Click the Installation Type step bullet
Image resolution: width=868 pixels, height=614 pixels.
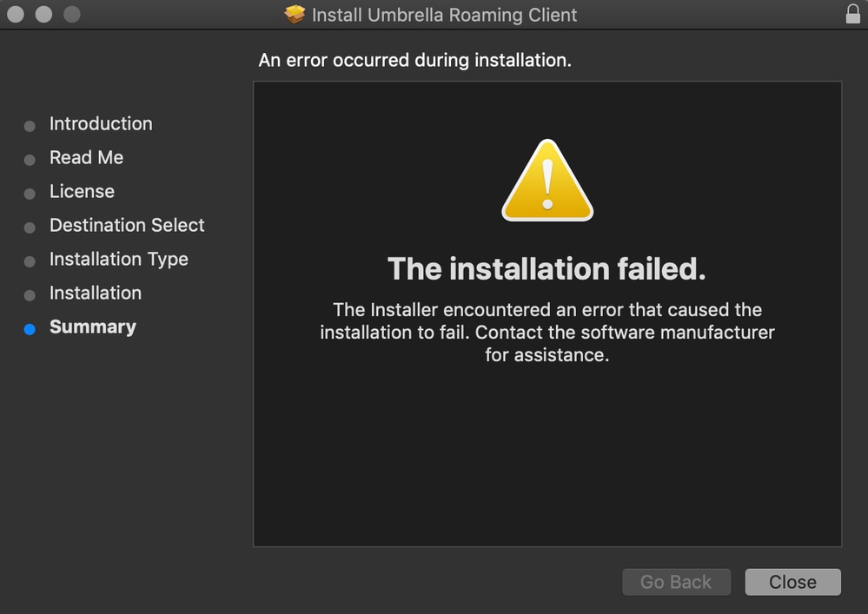point(30,261)
